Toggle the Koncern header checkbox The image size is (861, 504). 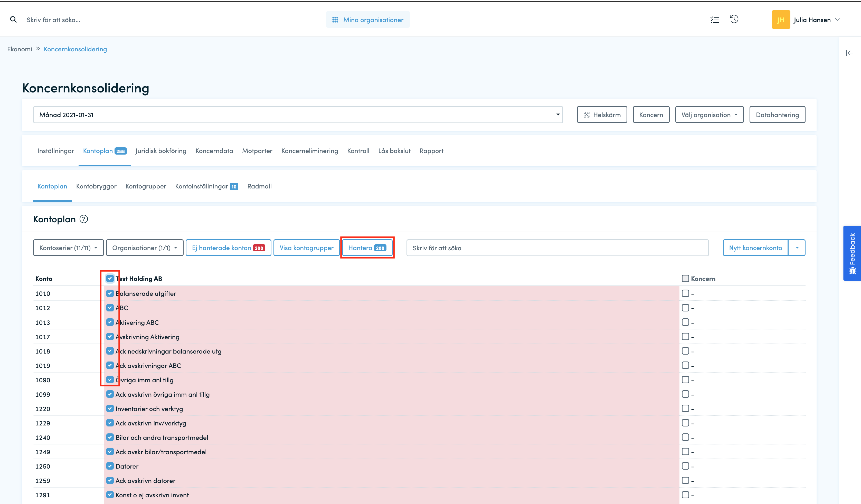685,279
